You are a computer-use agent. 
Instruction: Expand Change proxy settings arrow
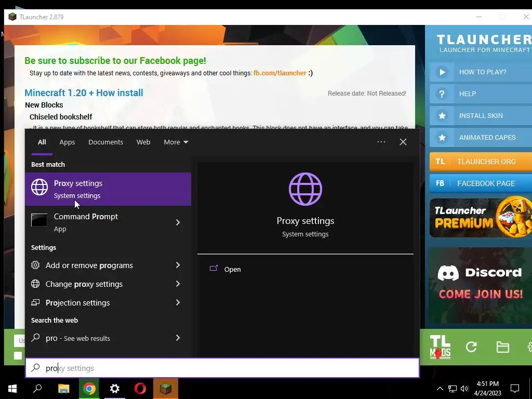[178, 284]
